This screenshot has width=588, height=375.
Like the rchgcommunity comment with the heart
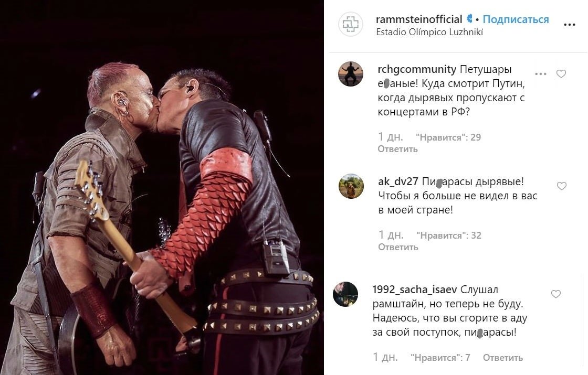[561, 74]
